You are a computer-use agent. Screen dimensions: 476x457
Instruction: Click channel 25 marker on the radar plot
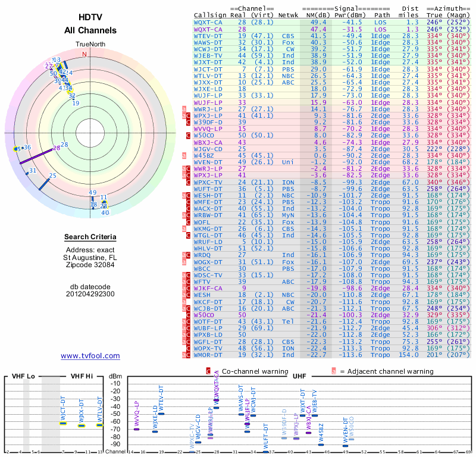pos(44,184)
